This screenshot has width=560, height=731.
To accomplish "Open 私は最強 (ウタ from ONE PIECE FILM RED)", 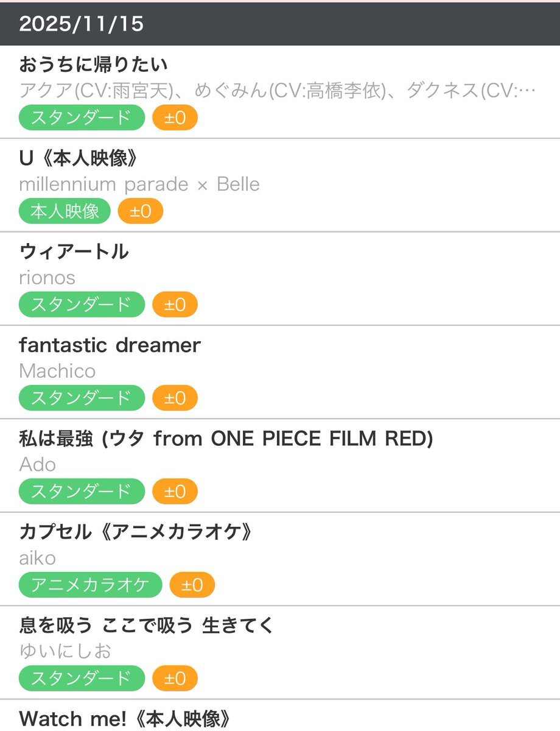I will pyautogui.click(x=226, y=439).
